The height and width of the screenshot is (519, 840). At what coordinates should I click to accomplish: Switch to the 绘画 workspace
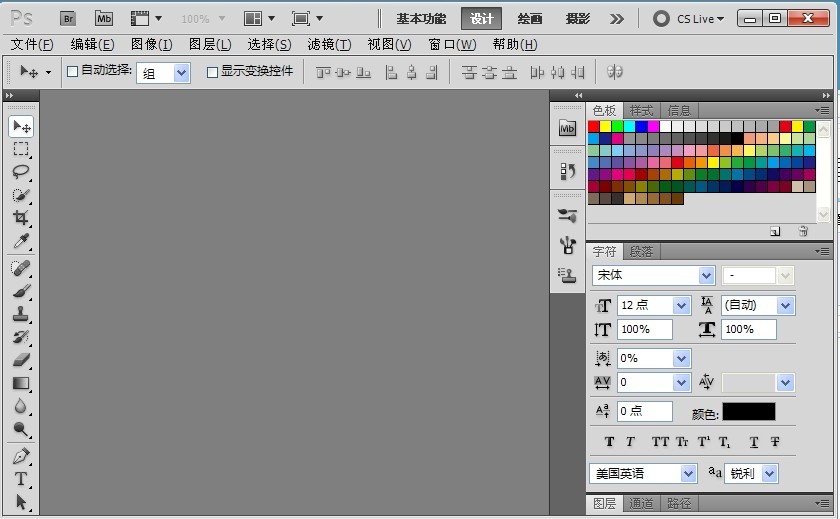(x=530, y=18)
